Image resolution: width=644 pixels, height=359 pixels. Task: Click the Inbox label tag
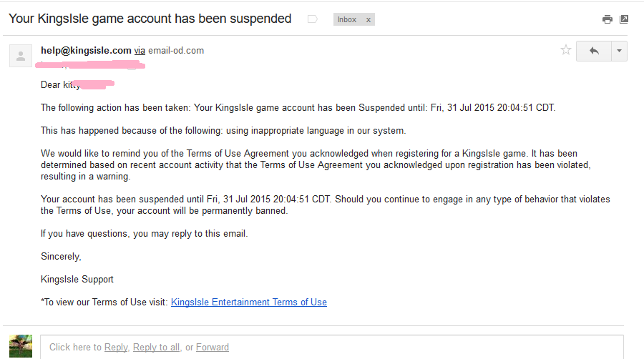click(x=347, y=19)
